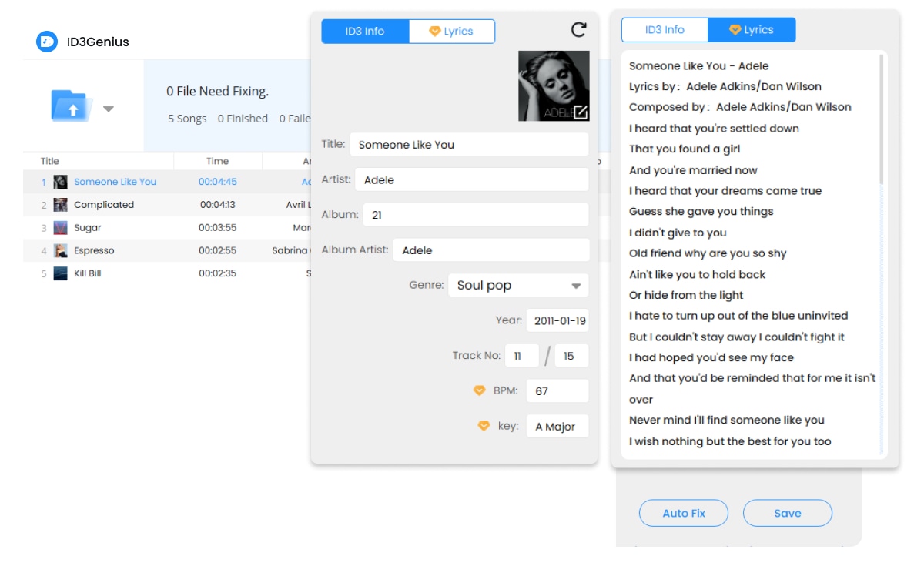Click the Title input field

pyautogui.click(x=469, y=144)
